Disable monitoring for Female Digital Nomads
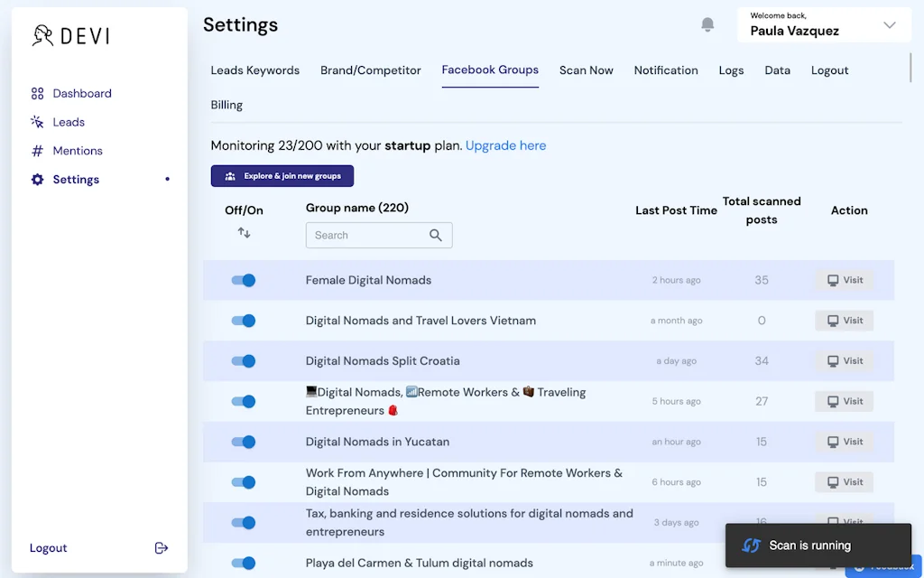 tap(244, 280)
